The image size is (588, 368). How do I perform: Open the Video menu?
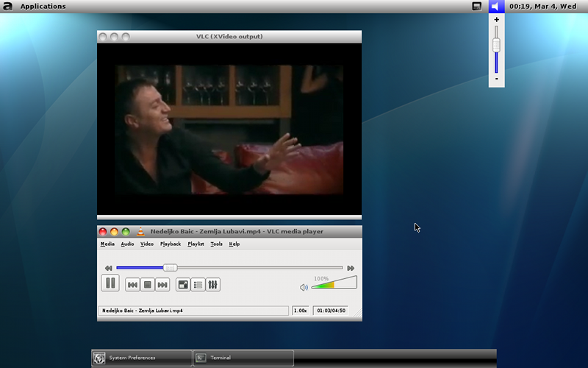[146, 244]
